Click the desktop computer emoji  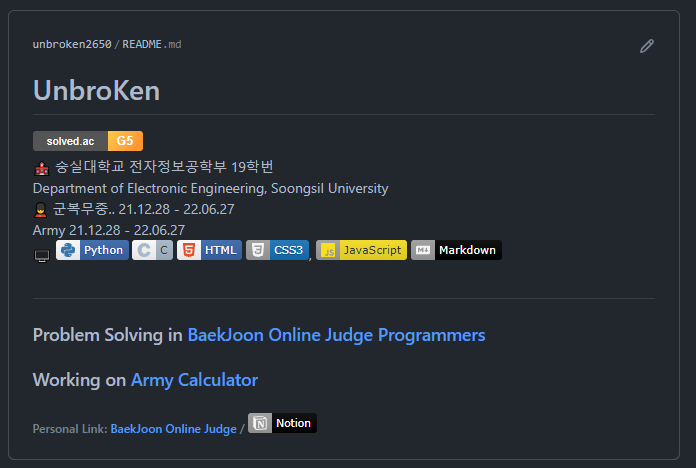click(42, 256)
